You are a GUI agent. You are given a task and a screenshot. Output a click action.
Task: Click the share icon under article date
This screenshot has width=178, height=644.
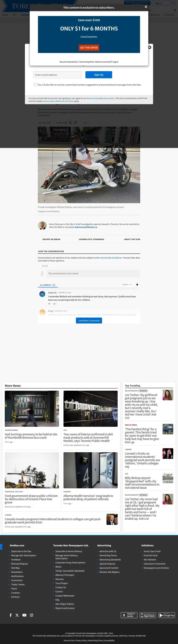pyautogui.click(x=76, y=123)
